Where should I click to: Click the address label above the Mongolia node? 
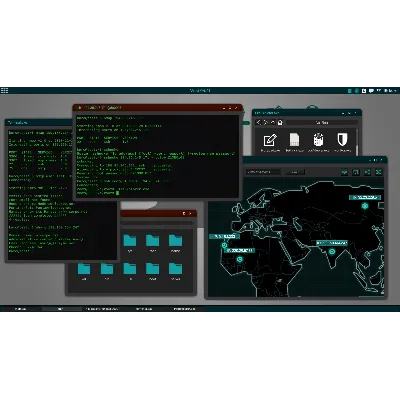pyautogui.click(x=365, y=197)
